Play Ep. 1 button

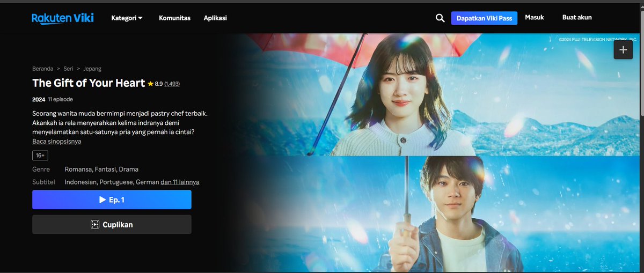click(112, 200)
